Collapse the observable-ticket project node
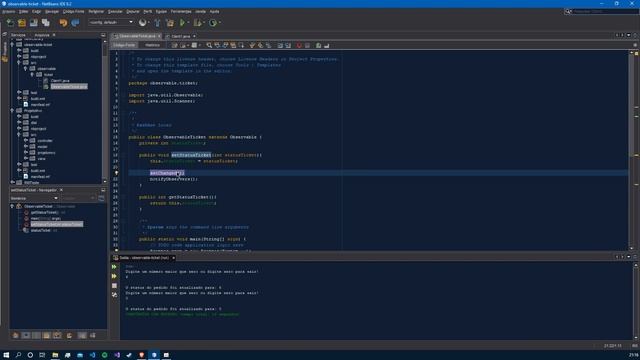Screen dimensions: 640x360 [x=12, y=44]
